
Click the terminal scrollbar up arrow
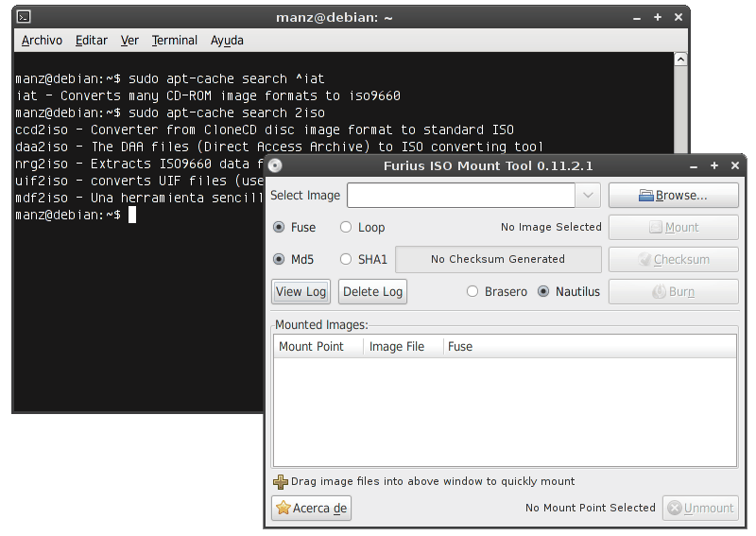tap(680, 60)
